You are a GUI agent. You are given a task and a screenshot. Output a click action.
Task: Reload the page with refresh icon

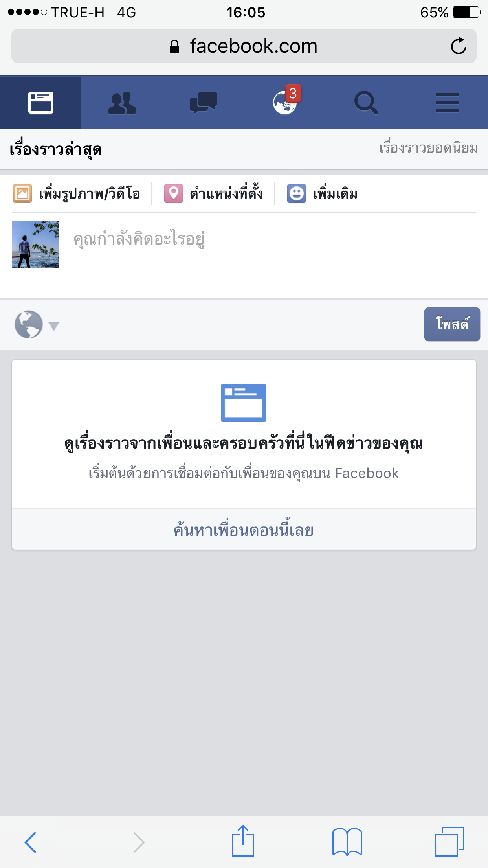pos(458,46)
